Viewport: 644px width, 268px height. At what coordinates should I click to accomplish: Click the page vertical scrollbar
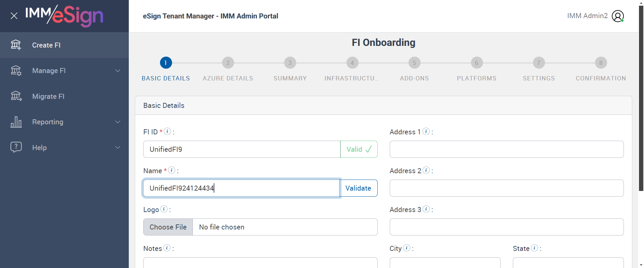(x=641, y=100)
